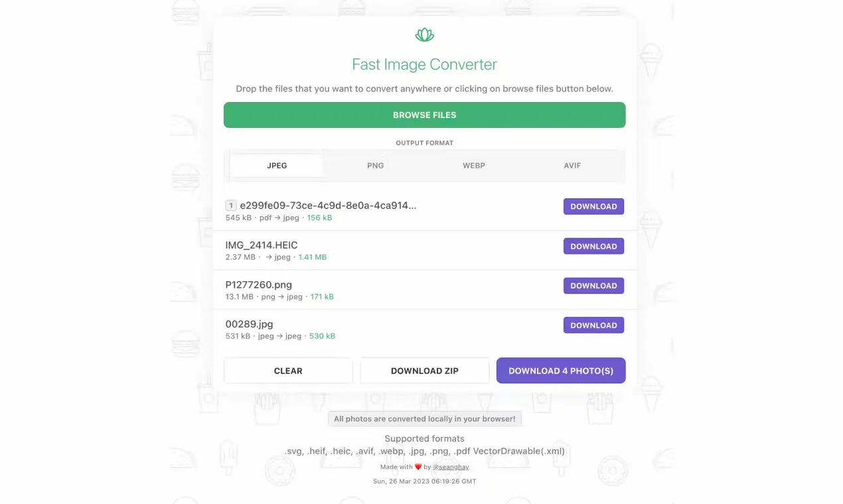Click the page count badge on PDF file
This screenshot has width=843, height=504.
[231, 206]
